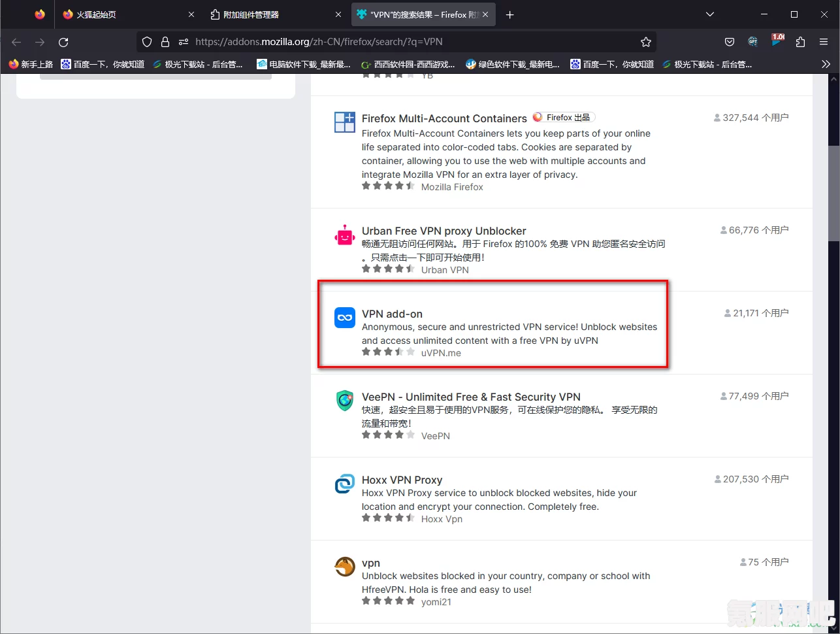Open the 绿色软件下载_最新电 bookmark
The width and height of the screenshot is (840, 634).
[513, 64]
